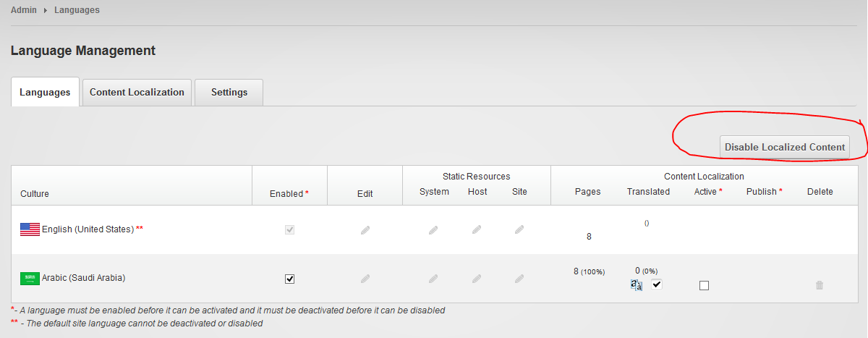Click the Disable Localized Content button

tap(785, 147)
